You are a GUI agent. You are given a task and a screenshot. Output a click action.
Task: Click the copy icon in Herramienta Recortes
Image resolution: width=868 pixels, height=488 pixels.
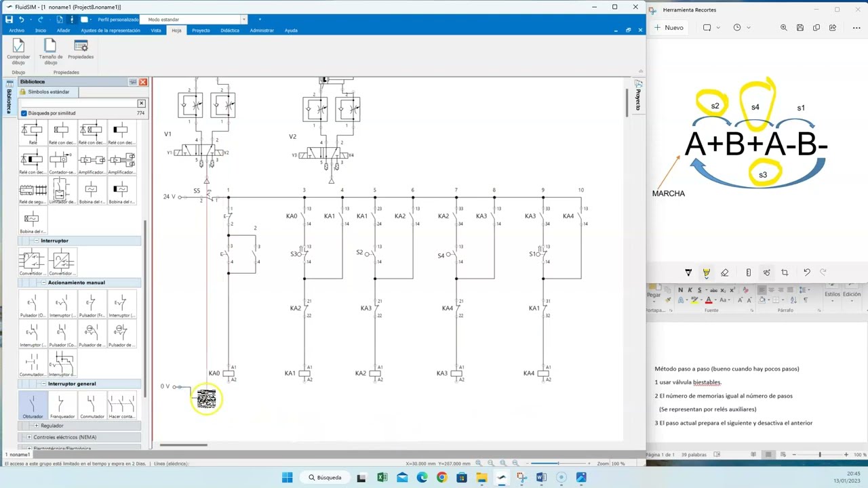pos(816,28)
